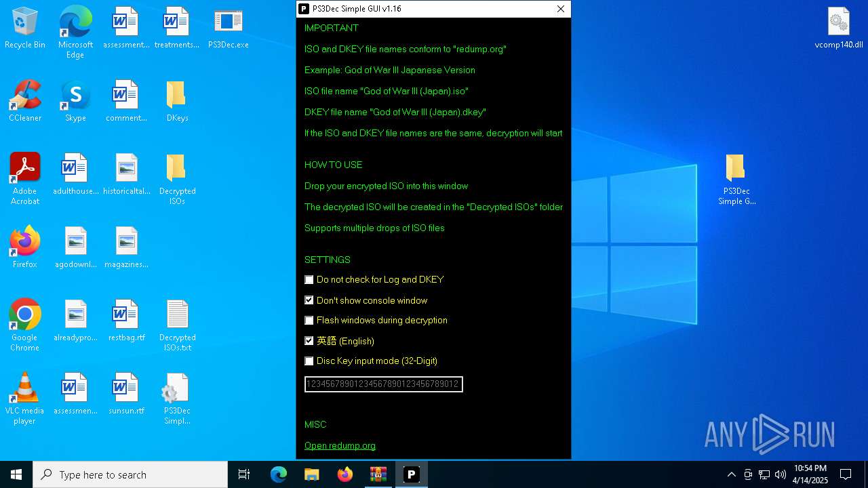This screenshot has height=488, width=868.
Task: Open the CCleaner desktop shortcut
Action: 25,101
